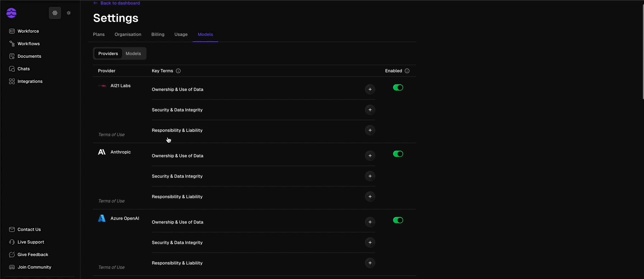
Task: Switch theme using the sun icon
Action: tap(69, 13)
